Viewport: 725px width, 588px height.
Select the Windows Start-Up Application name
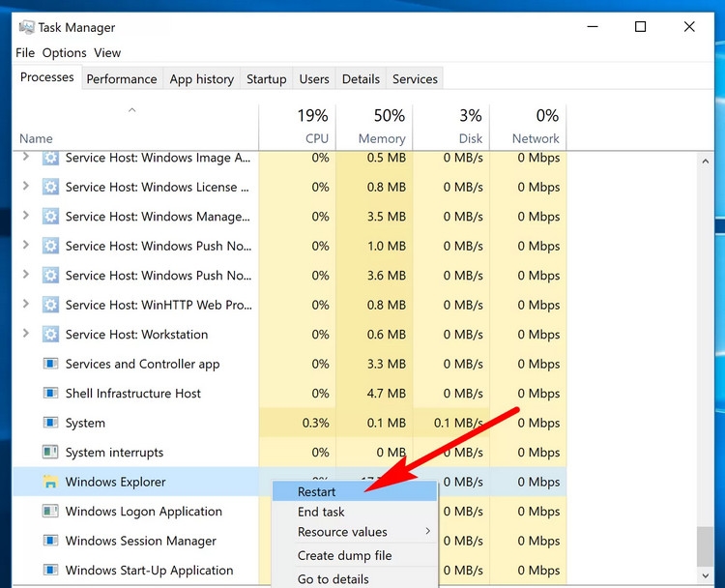click(149, 570)
